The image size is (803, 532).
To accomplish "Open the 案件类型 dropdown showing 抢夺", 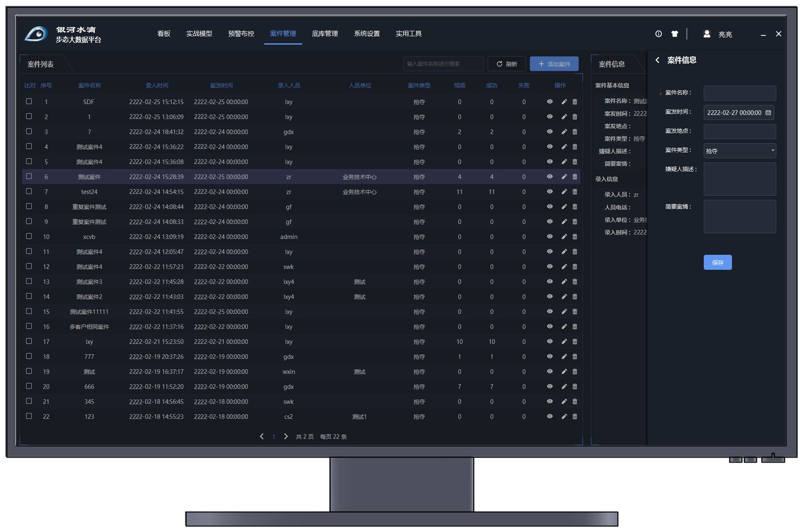I will [x=739, y=151].
